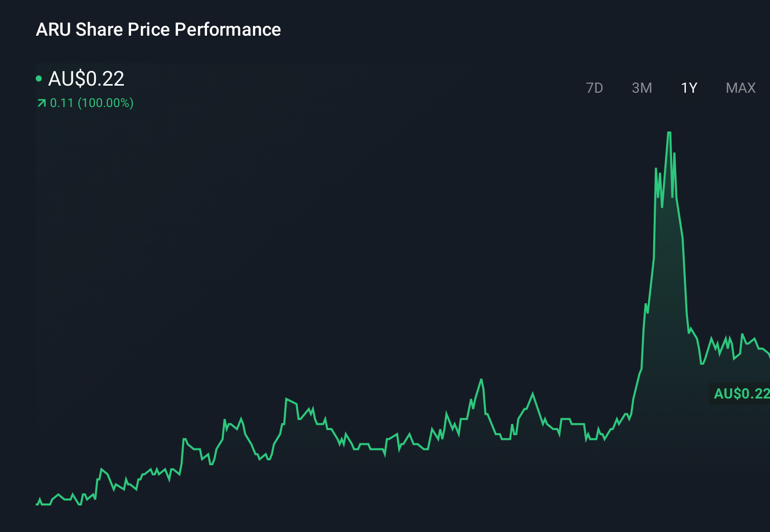Select the 1Y time range tab
Screen dimensions: 770x532
[x=689, y=88]
